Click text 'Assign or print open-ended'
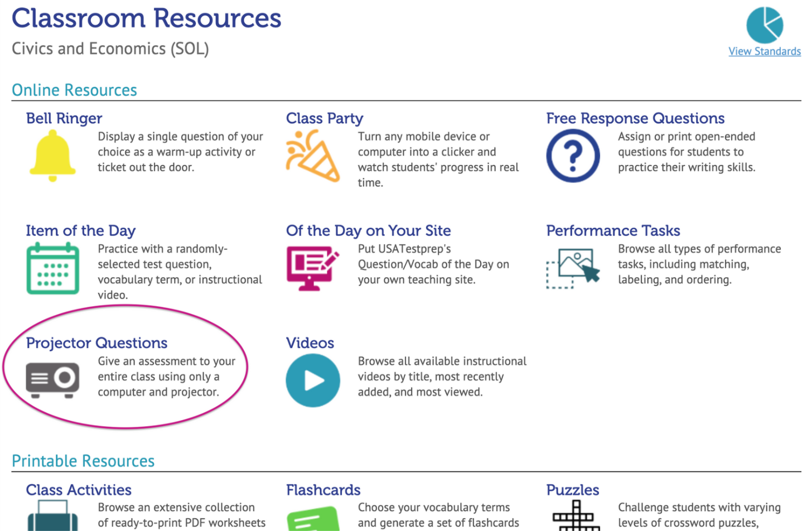The height and width of the screenshot is (531, 812). (x=687, y=137)
